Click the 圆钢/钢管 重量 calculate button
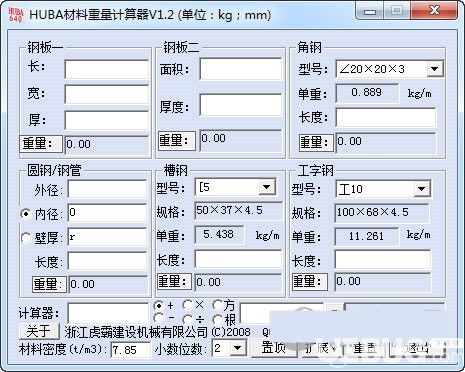 pos(49,285)
